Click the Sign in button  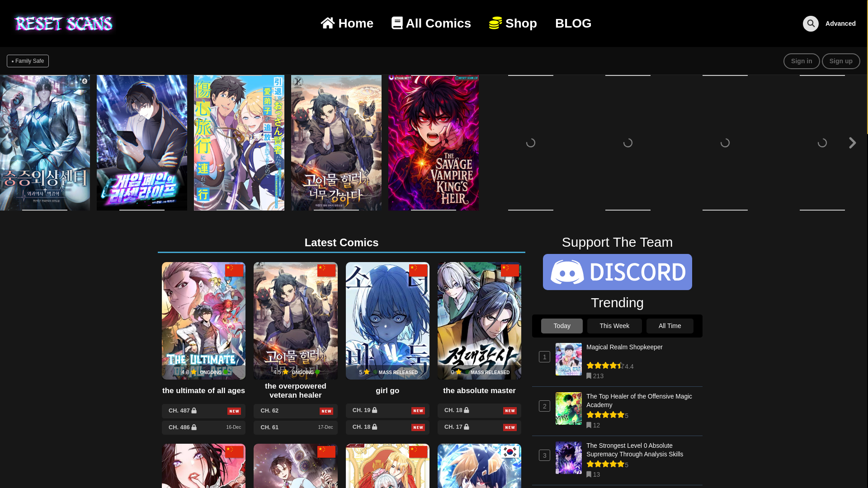tap(802, 61)
